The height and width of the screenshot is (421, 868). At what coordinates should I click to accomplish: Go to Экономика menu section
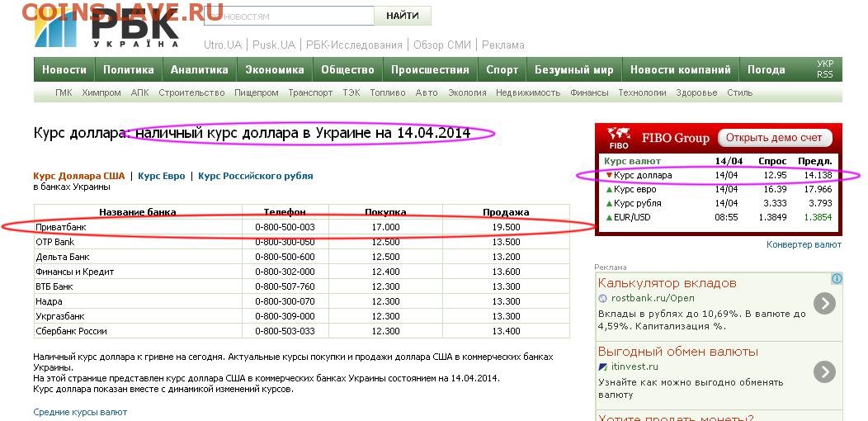coord(275,70)
